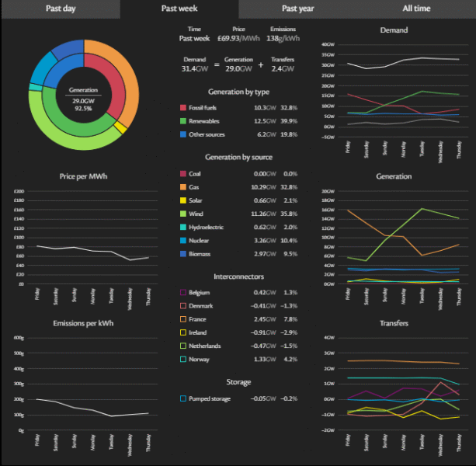Screen dimensions: 476x466
Task: Toggle the Belgium interconnector box
Action: [x=183, y=293]
